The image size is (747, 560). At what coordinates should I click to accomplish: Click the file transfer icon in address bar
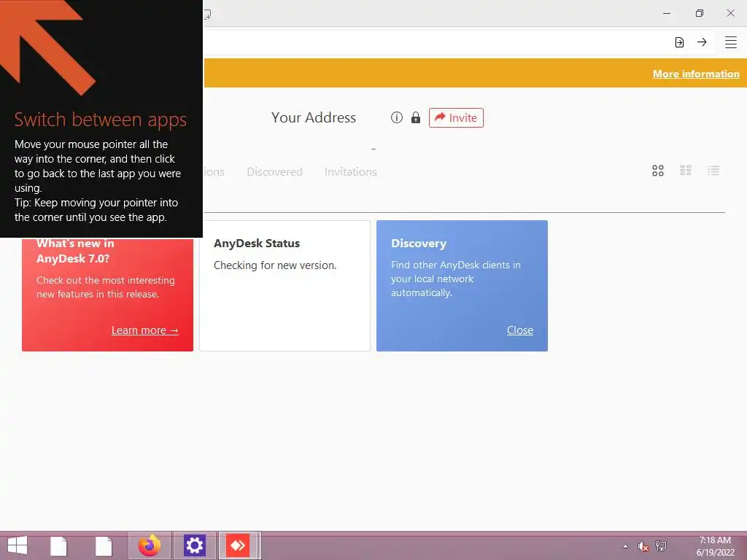click(679, 42)
